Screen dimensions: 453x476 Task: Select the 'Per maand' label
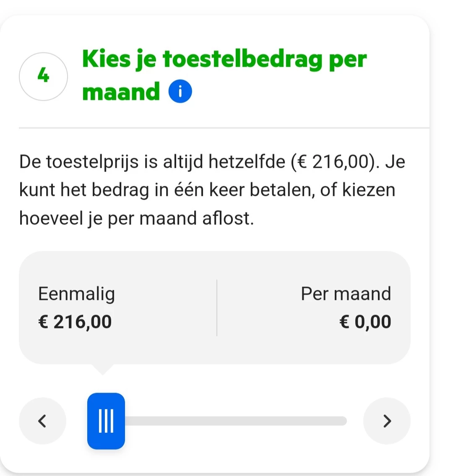click(346, 294)
